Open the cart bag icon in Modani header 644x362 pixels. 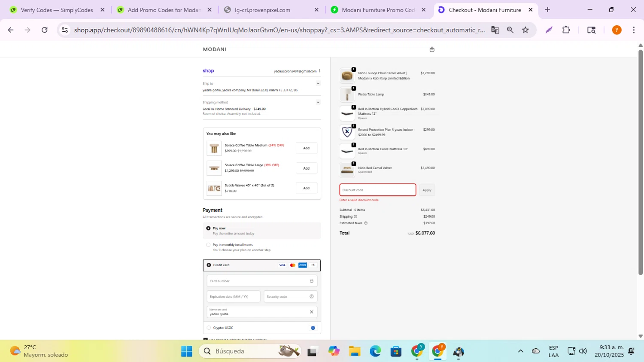(432, 49)
